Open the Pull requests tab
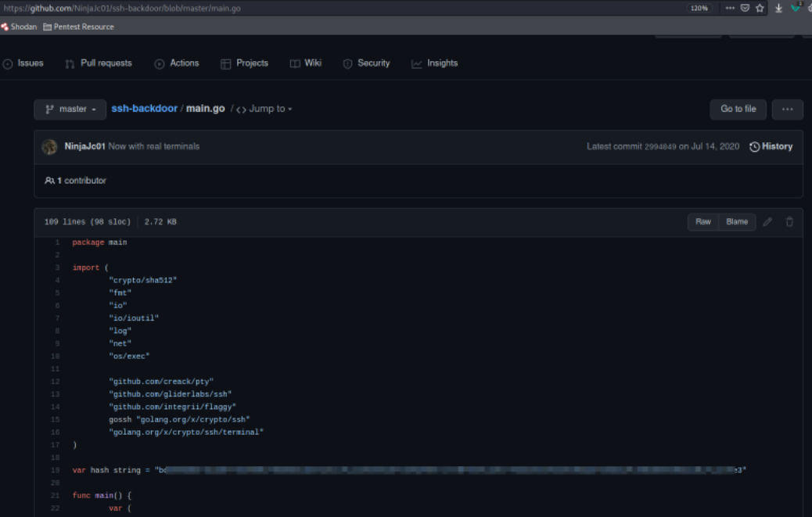Screen dimensions: 812x517 click(99, 63)
